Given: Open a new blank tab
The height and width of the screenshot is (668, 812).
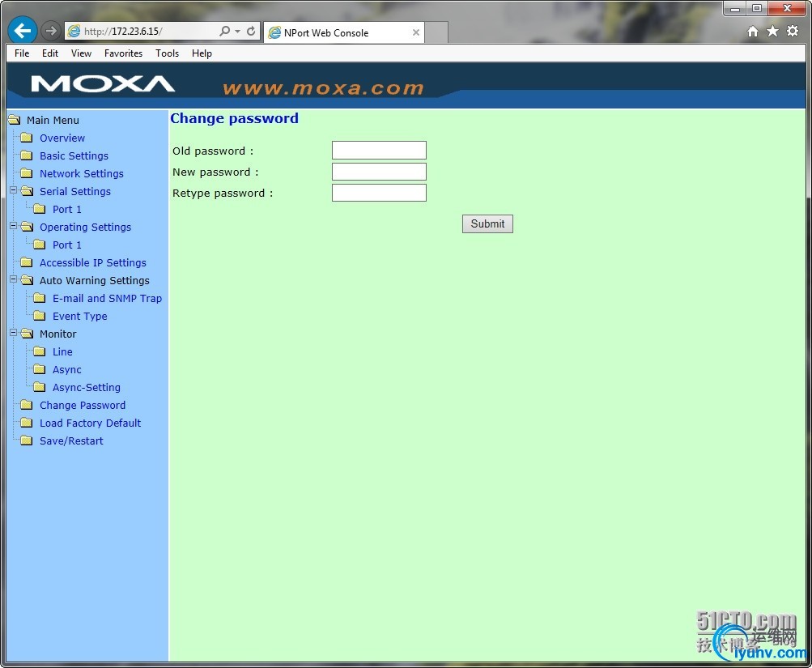Looking at the screenshot, I should pyautogui.click(x=436, y=32).
